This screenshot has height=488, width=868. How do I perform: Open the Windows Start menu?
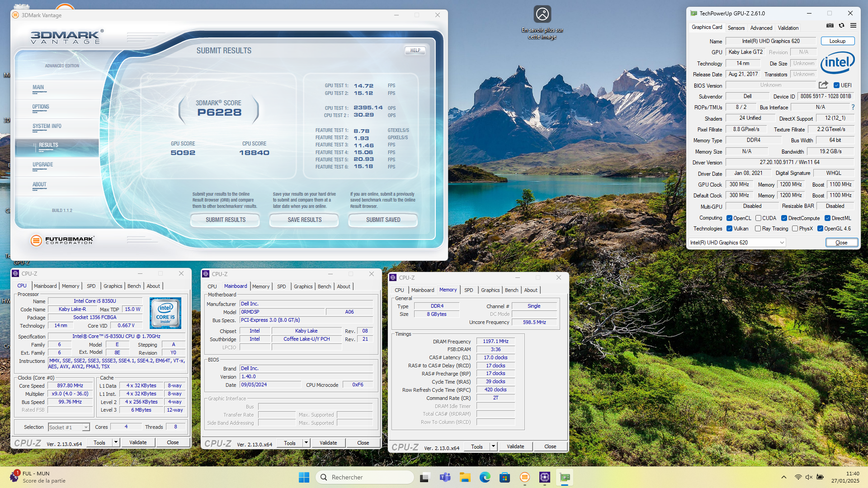tap(304, 477)
